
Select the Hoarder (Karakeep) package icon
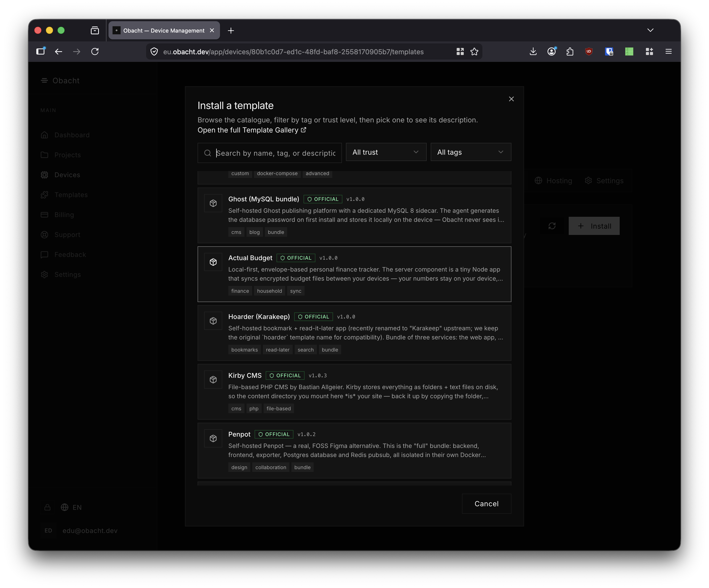click(213, 321)
